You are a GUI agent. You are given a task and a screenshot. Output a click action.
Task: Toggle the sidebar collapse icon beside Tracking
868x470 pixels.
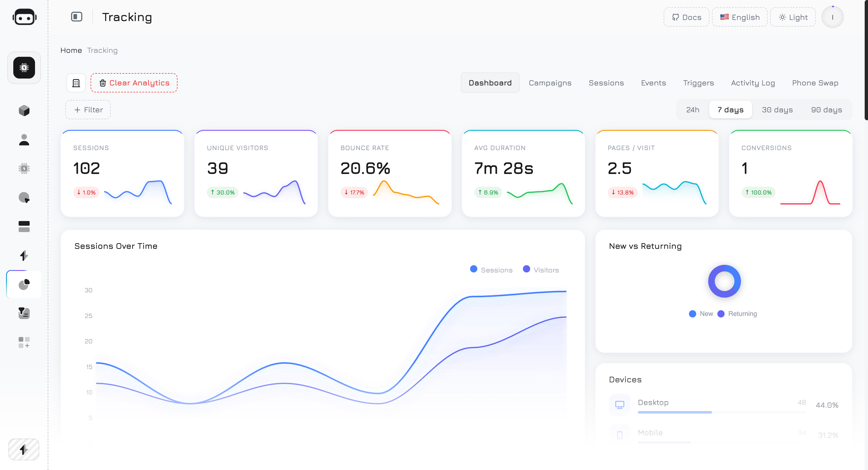point(76,17)
